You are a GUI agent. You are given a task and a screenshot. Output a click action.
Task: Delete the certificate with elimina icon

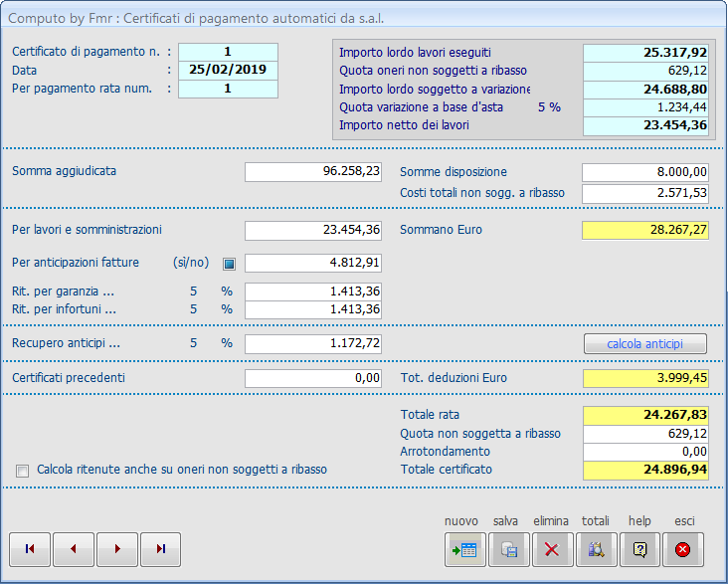553,550
